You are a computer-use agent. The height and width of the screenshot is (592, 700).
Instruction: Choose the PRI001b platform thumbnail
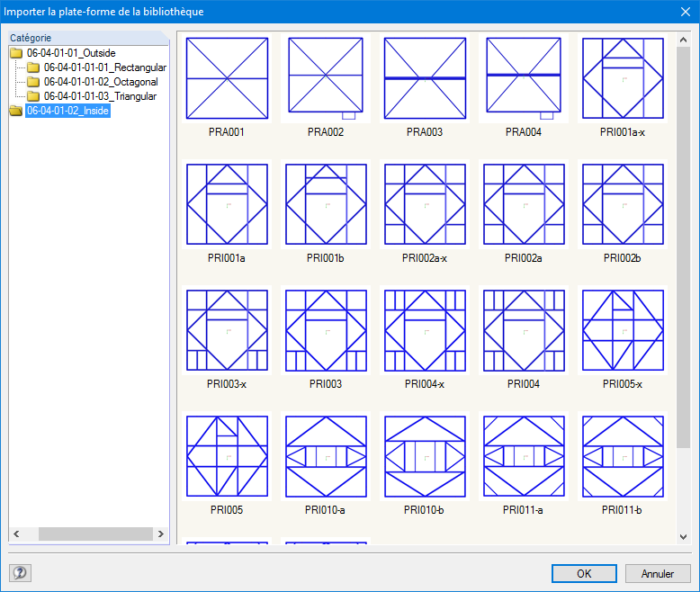326,204
